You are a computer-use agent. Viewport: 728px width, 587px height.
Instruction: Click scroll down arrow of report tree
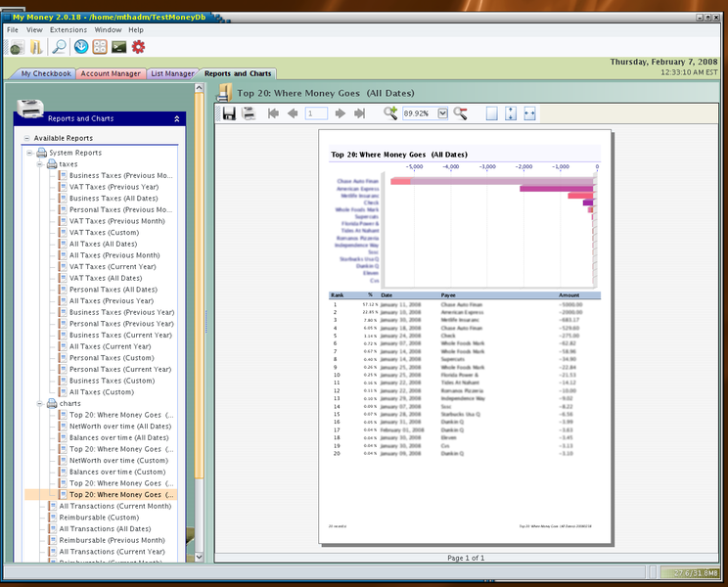(x=200, y=557)
